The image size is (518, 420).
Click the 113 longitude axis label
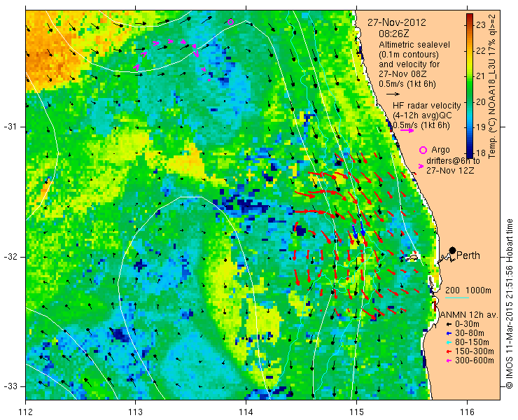click(135, 412)
